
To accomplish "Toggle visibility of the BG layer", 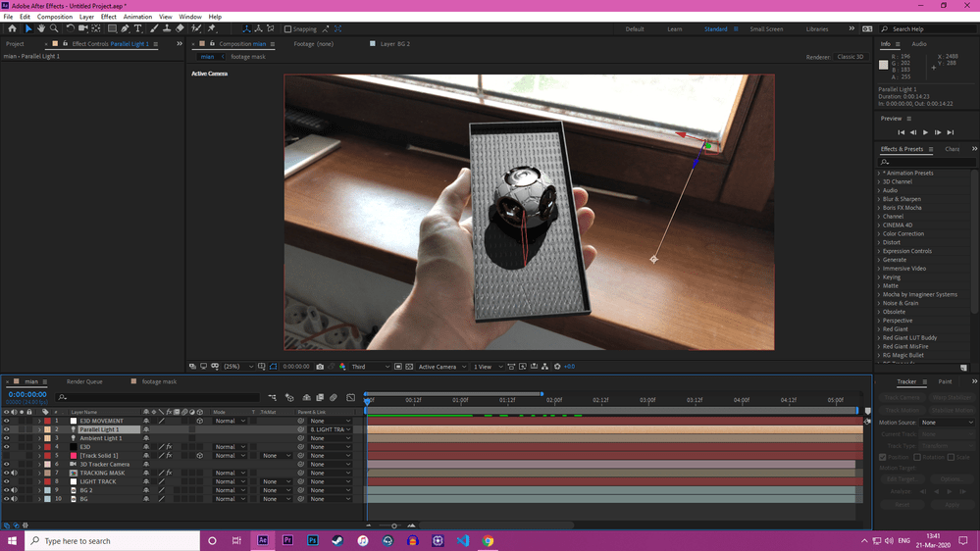I will point(6,499).
